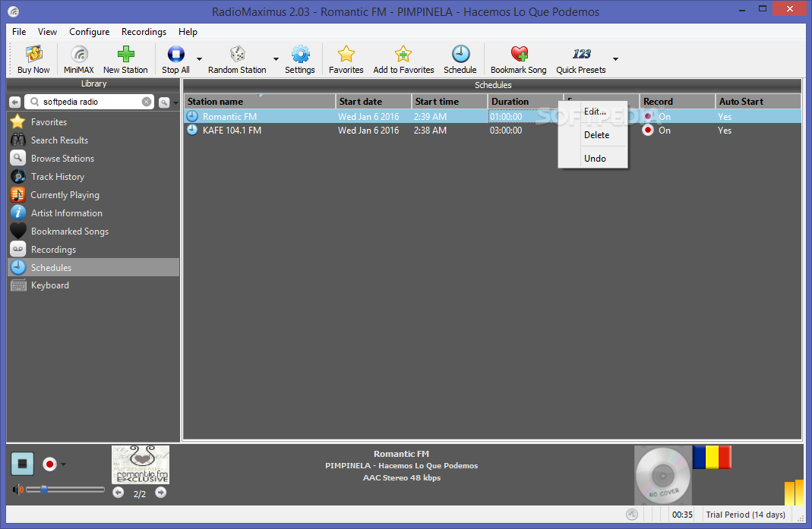Open Search Results in the Library
The width and height of the screenshot is (812, 529).
[93, 140]
